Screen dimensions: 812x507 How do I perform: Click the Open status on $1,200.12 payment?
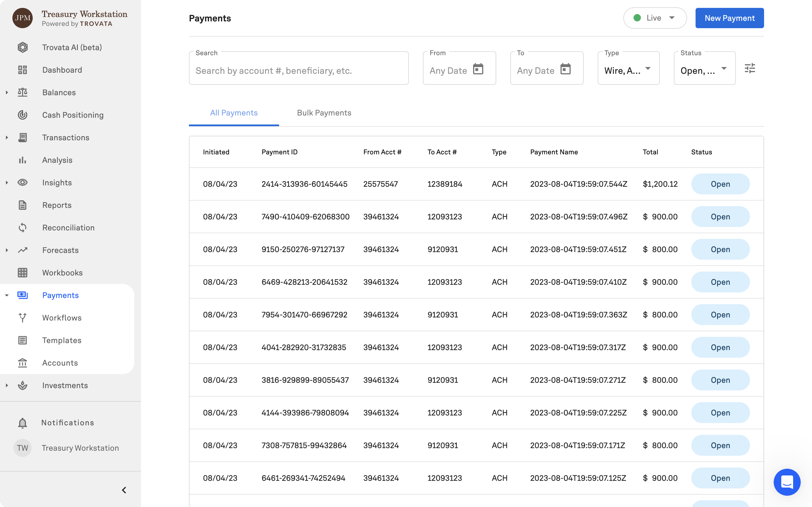click(x=720, y=184)
